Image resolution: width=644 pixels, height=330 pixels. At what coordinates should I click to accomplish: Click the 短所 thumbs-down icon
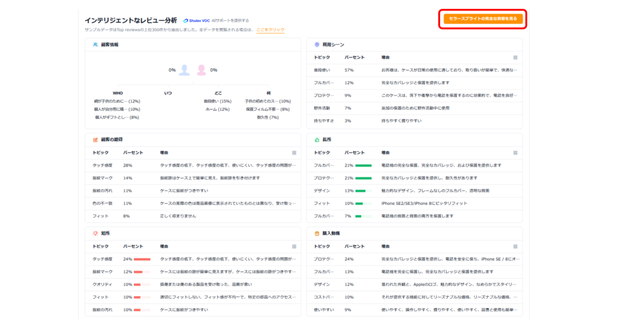(x=95, y=233)
